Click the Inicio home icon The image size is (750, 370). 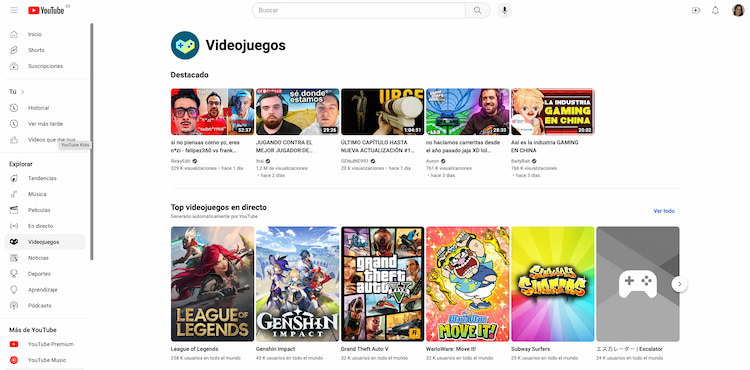click(14, 34)
